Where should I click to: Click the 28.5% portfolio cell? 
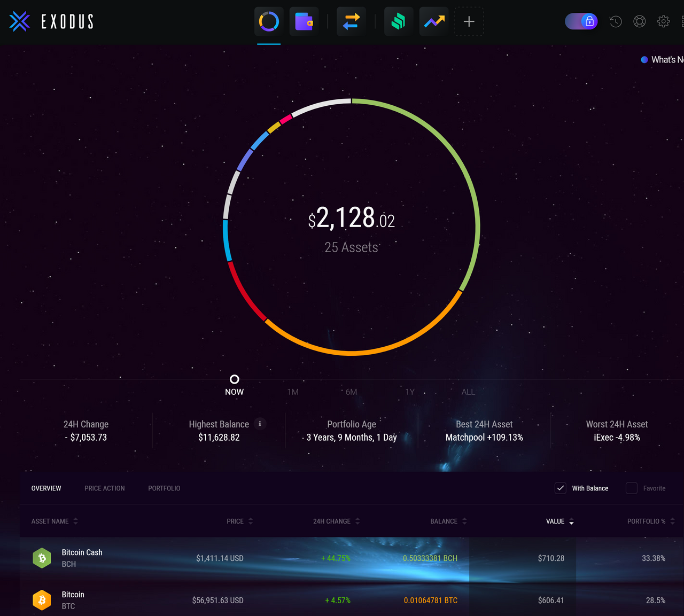(656, 601)
